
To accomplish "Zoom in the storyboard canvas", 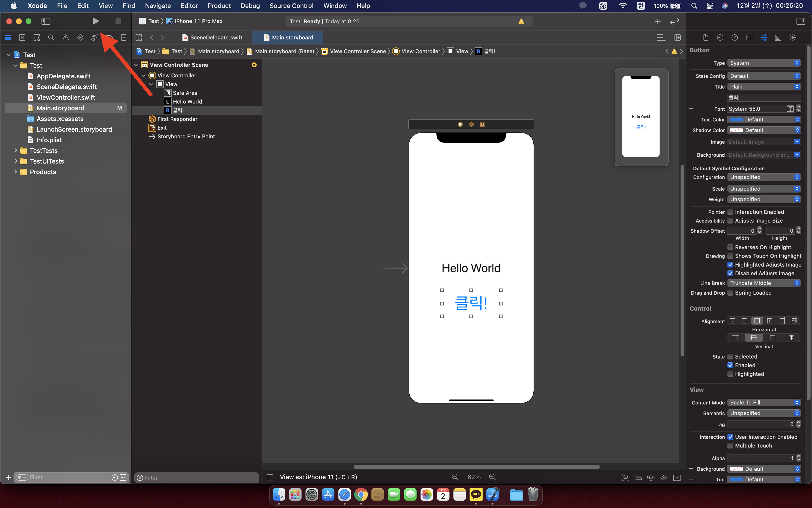I will point(492,477).
